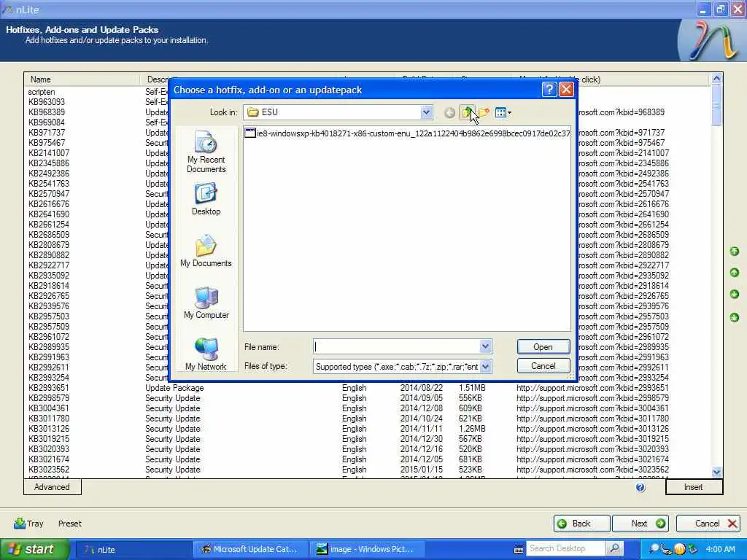Click support link for kbid=2998579
Image resolution: width=747 pixels, height=560 pixels.
(x=592, y=398)
